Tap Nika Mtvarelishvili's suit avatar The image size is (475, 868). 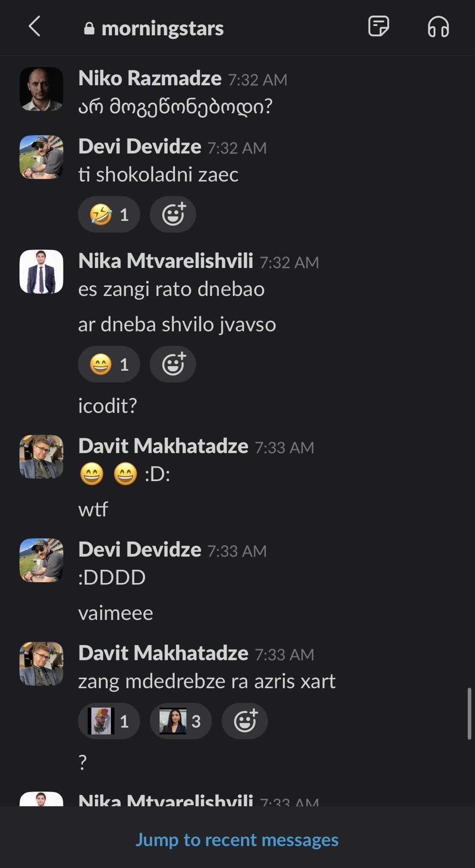click(x=42, y=271)
